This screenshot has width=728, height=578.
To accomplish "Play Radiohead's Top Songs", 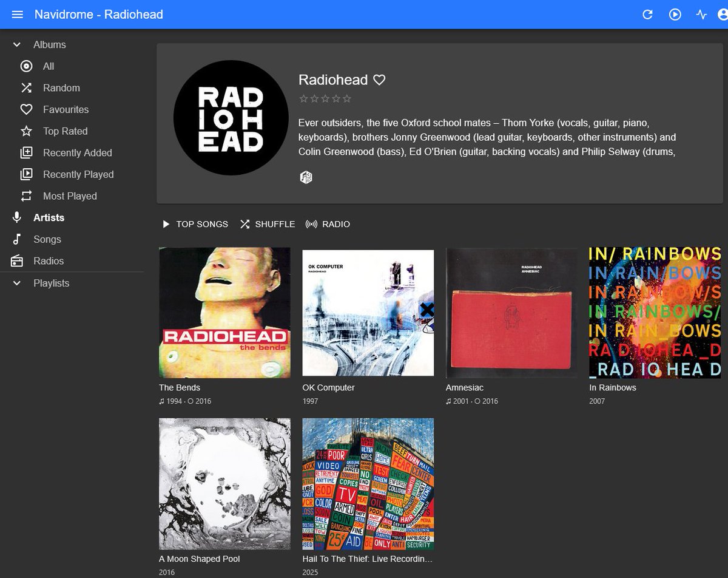I will pyautogui.click(x=195, y=224).
